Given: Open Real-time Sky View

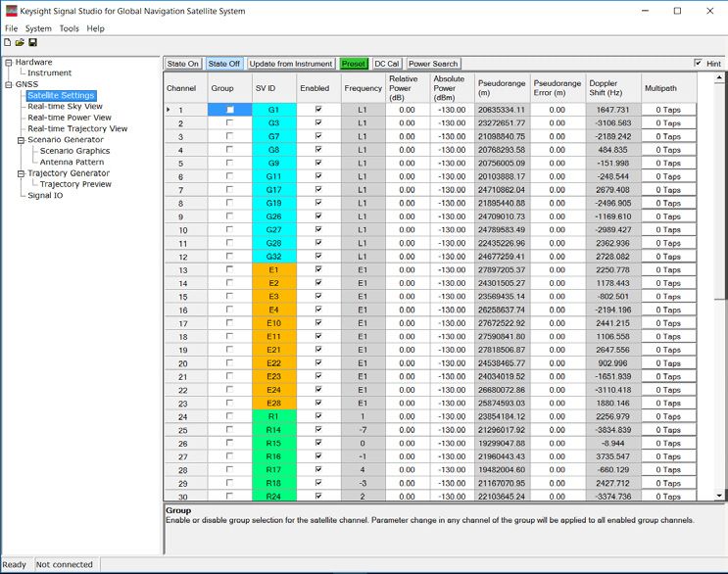Looking at the screenshot, I should 65,106.
